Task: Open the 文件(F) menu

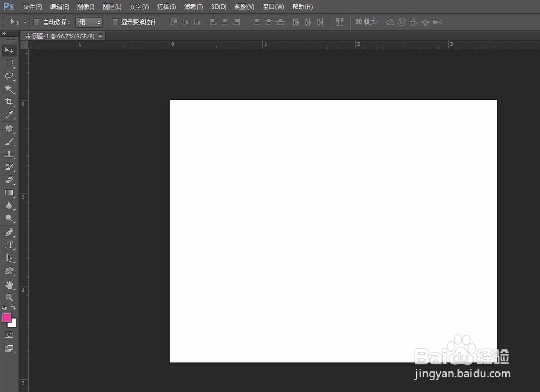Action: point(32,7)
